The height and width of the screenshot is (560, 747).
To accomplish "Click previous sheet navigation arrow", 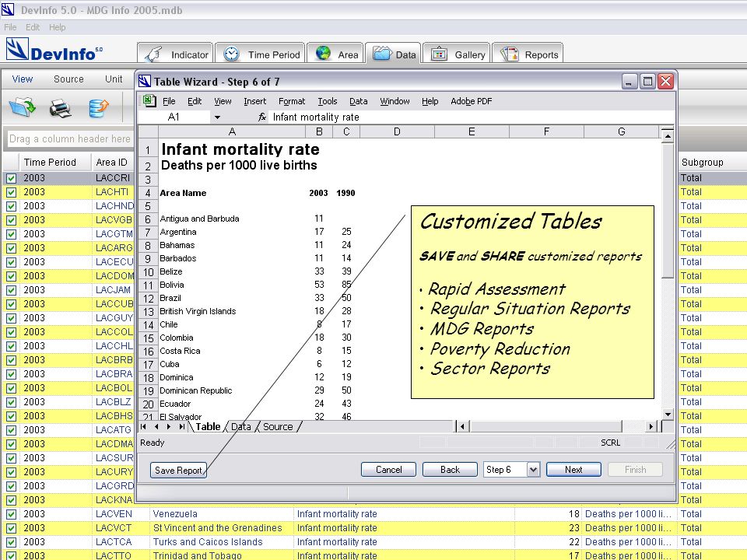I will 156,427.
